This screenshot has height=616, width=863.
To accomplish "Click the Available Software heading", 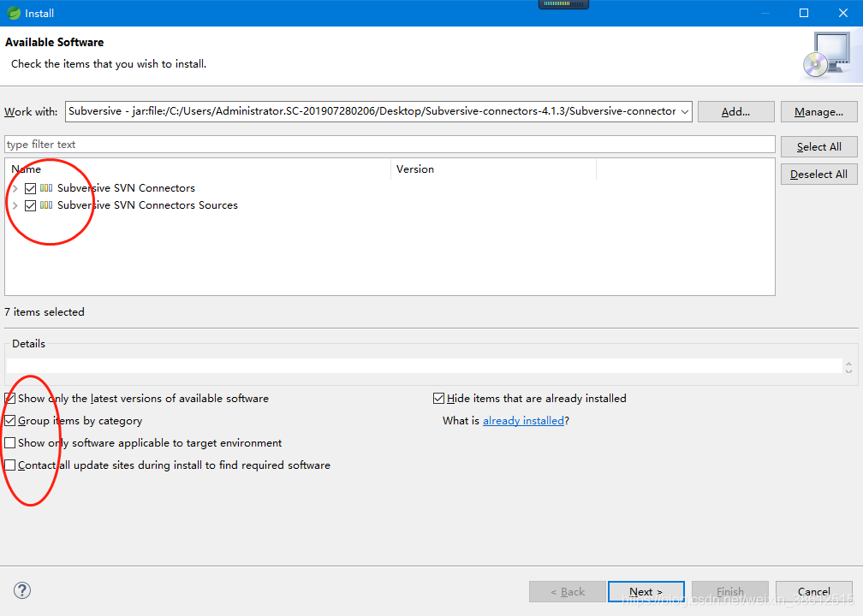I will point(55,43).
